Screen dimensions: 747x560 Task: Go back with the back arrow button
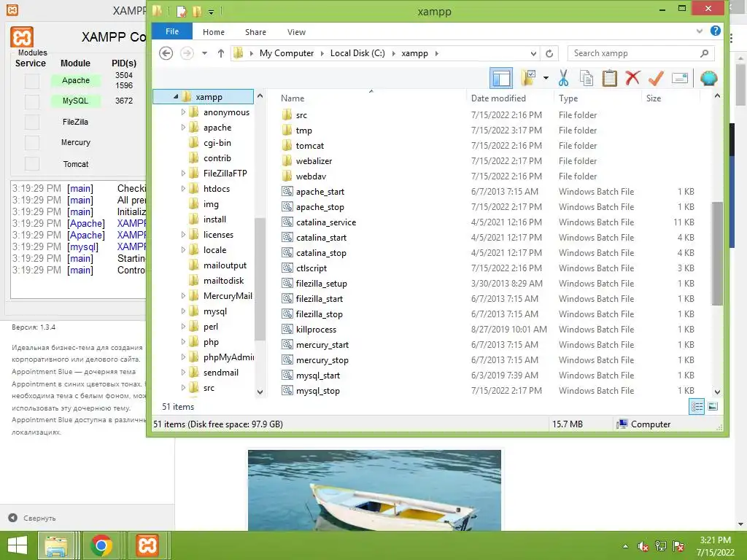pos(166,53)
